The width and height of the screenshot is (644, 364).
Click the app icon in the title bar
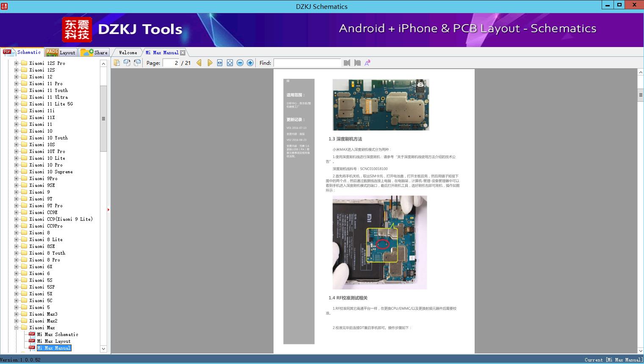point(4,6)
